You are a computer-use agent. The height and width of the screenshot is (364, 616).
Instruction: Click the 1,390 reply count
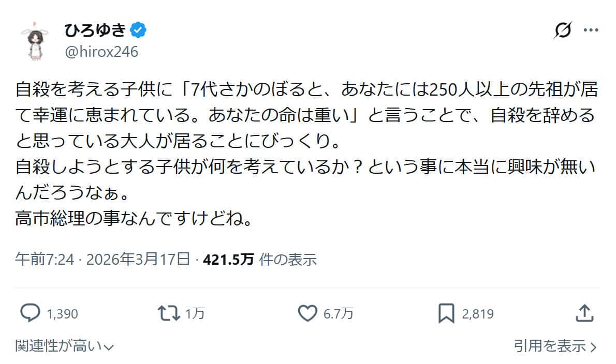pyautogui.click(x=62, y=314)
